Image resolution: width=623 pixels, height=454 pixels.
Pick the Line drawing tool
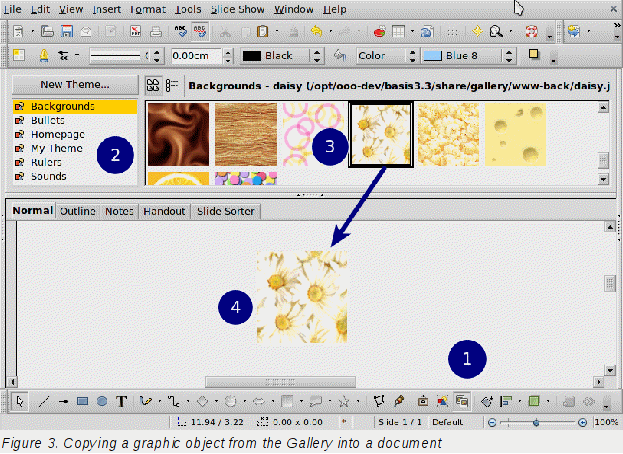coord(44,402)
